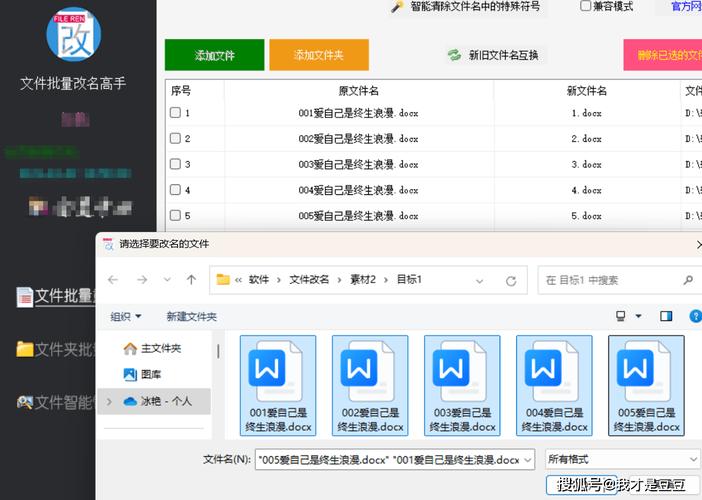Viewport: 702px width, 500px height.
Task: Enable the 兼容模式 checkbox
Action: [x=586, y=6]
